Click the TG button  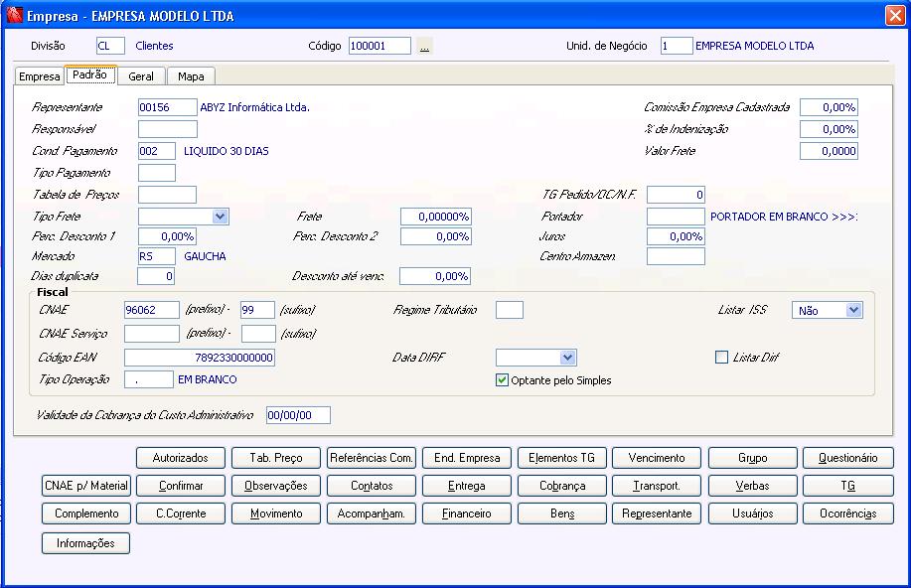[x=848, y=486]
